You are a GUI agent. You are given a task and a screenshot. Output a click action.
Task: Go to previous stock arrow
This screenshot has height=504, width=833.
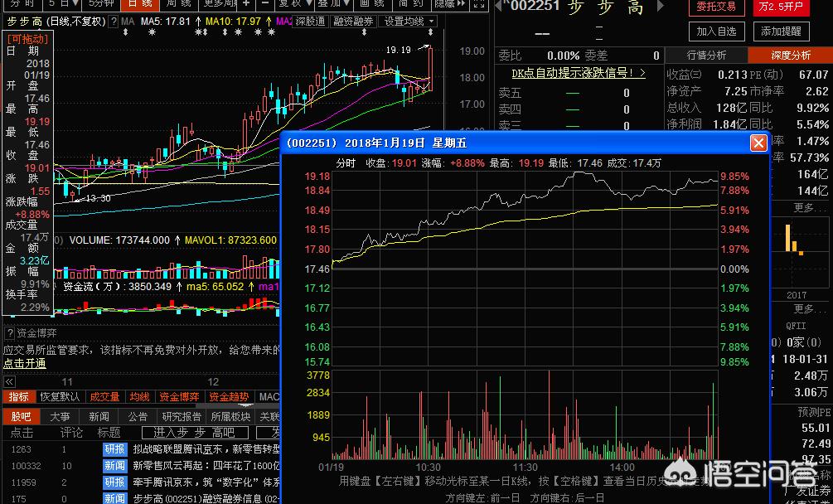click(498, 7)
